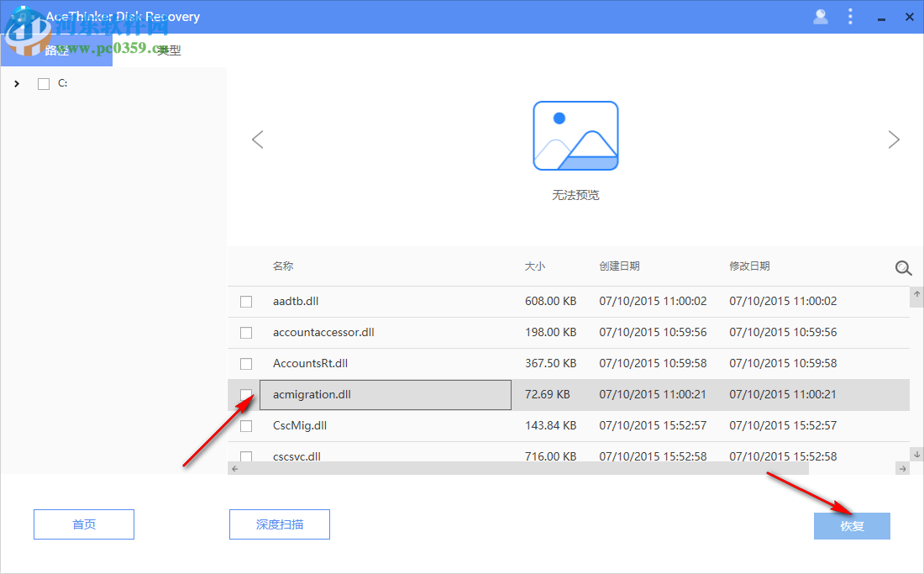Viewport: 924px width, 574px height.
Task: Check the checkbox for acmigration.dll
Action: 245,394
